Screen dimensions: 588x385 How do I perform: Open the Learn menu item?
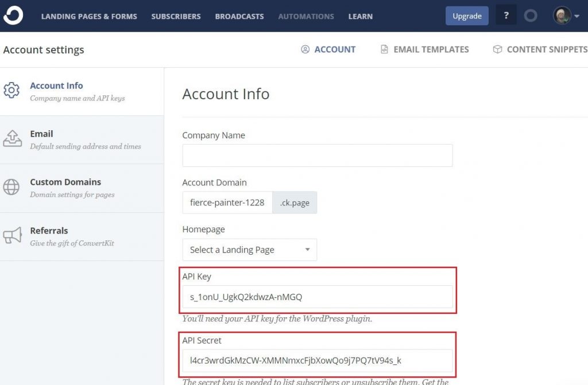(361, 17)
